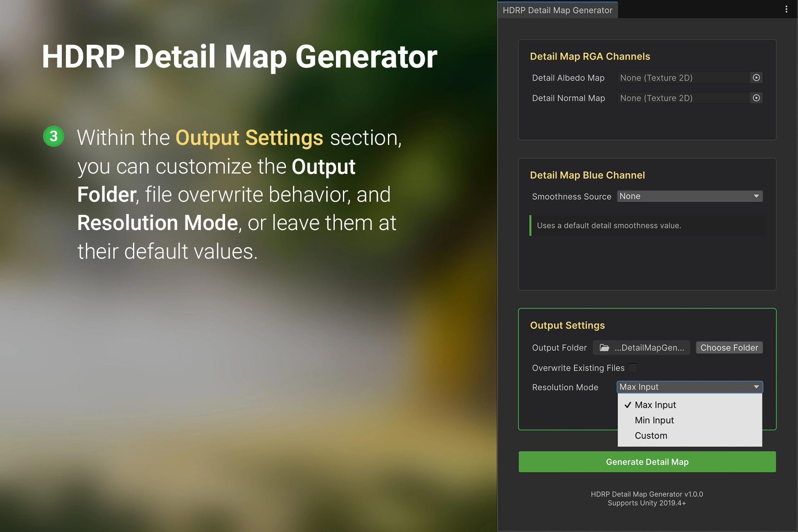Click the green step 3 badge

(54, 136)
